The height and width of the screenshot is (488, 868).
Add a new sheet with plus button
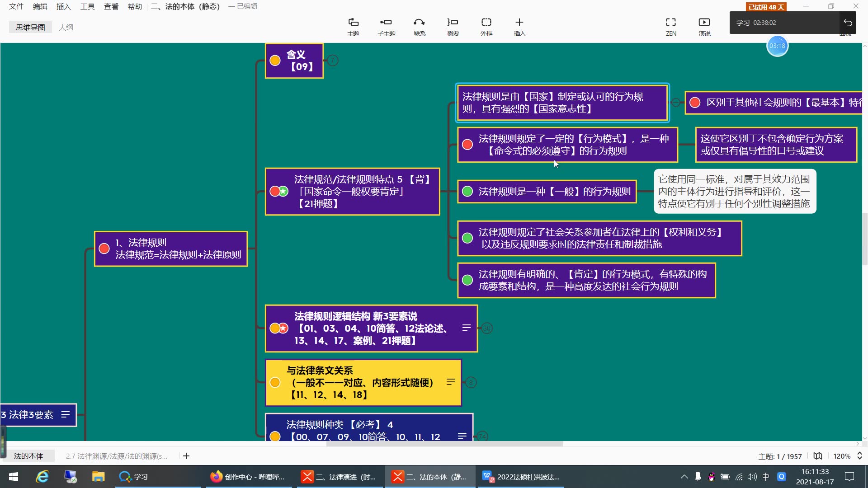coord(186,456)
